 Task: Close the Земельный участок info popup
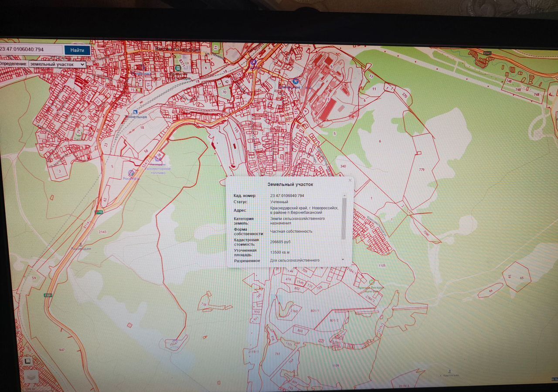(350, 180)
